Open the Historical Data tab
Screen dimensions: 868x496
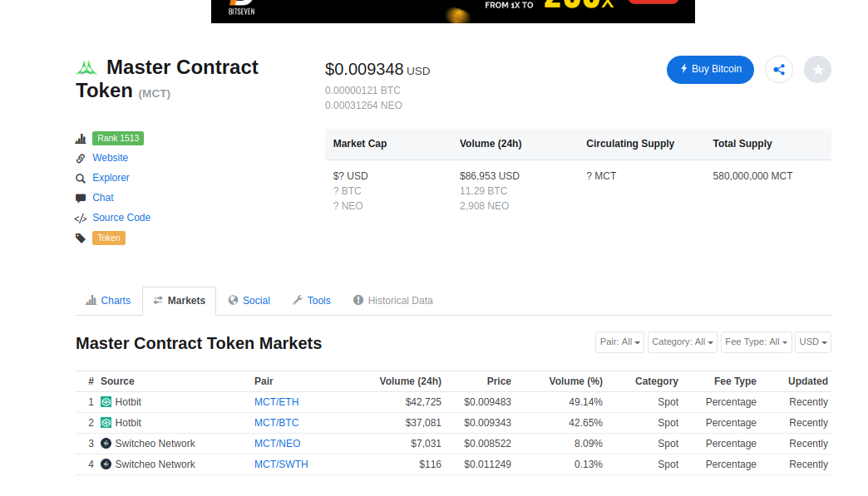click(x=393, y=301)
